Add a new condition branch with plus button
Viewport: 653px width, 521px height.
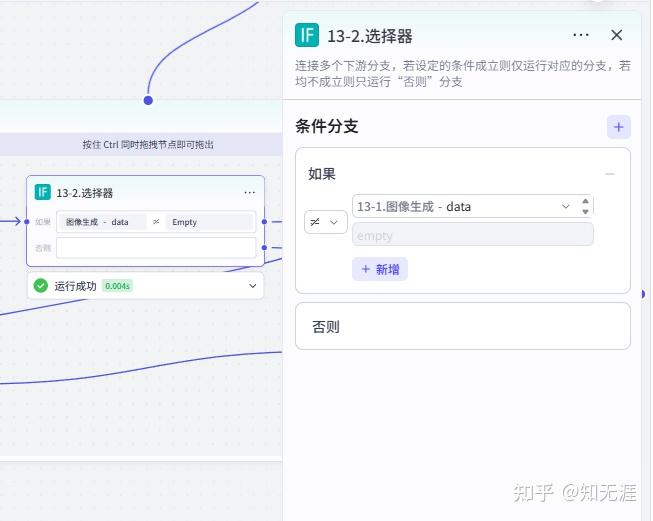pyautogui.click(x=618, y=127)
